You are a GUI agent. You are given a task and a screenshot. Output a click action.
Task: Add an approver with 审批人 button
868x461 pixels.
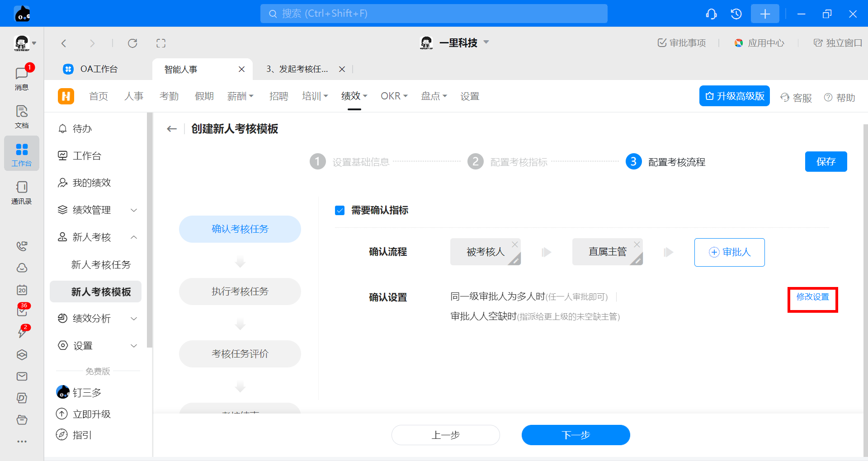pyautogui.click(x=729, y=252)
